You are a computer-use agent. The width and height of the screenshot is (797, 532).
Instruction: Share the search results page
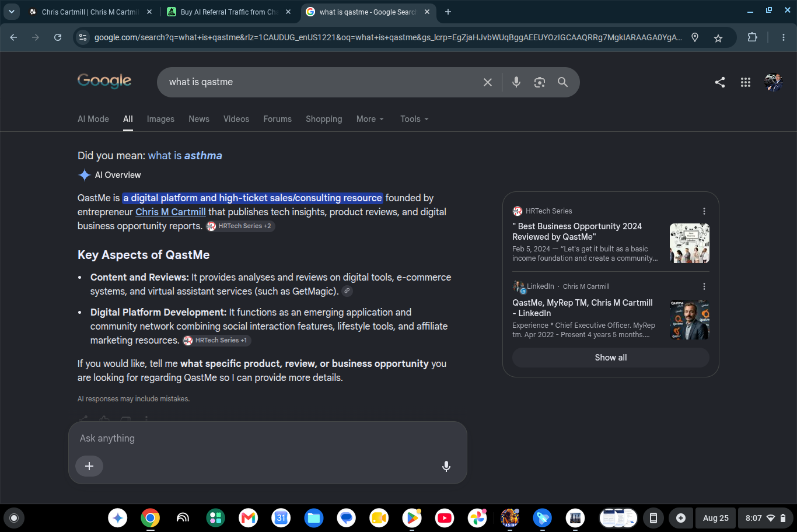(x=720, y=82)
